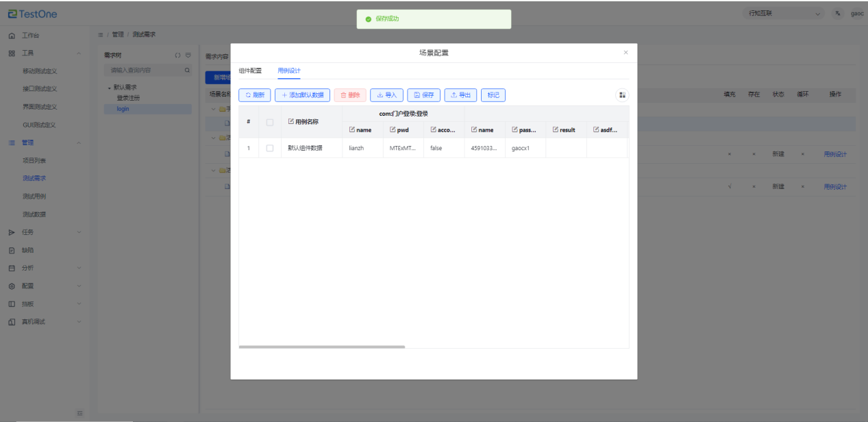Image resolution: width=868 pixels, height=422 pixels.
Task: Click the 挡板 icon in sidebar
Action: tap(12, 303)
